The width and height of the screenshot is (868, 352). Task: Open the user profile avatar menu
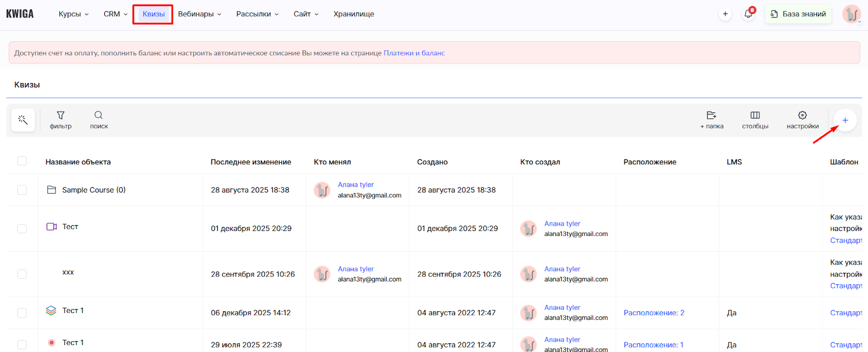pyautogui.click(x=851, y=14)
